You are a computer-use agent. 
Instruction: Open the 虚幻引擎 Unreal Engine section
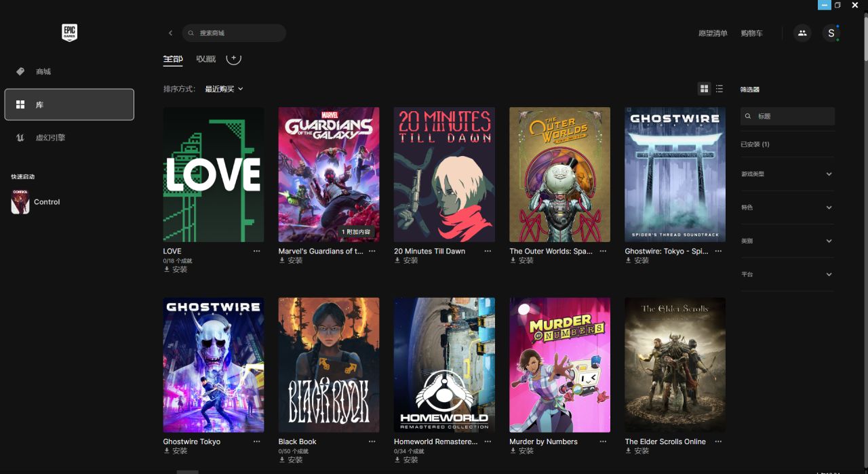click(69, 138)
